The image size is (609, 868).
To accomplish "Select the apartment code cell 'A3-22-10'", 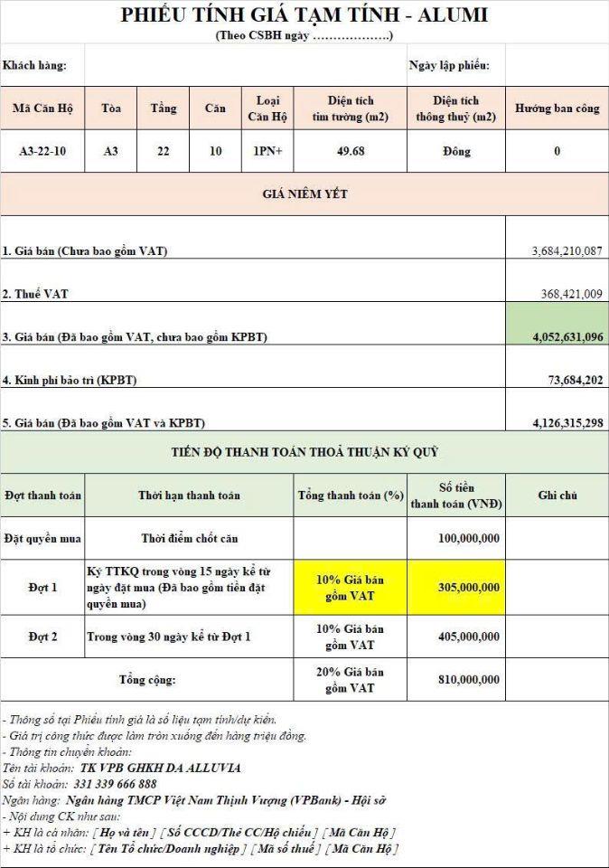I will click(x=42, y=151).
